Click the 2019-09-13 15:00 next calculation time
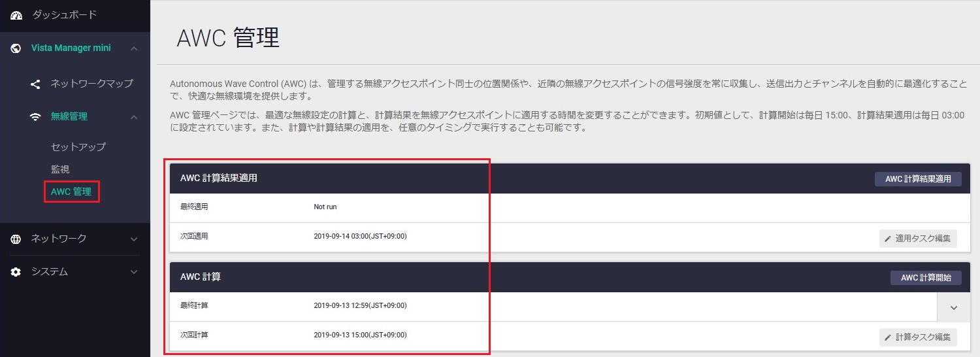The image size is (980, 357). [360, 335]
